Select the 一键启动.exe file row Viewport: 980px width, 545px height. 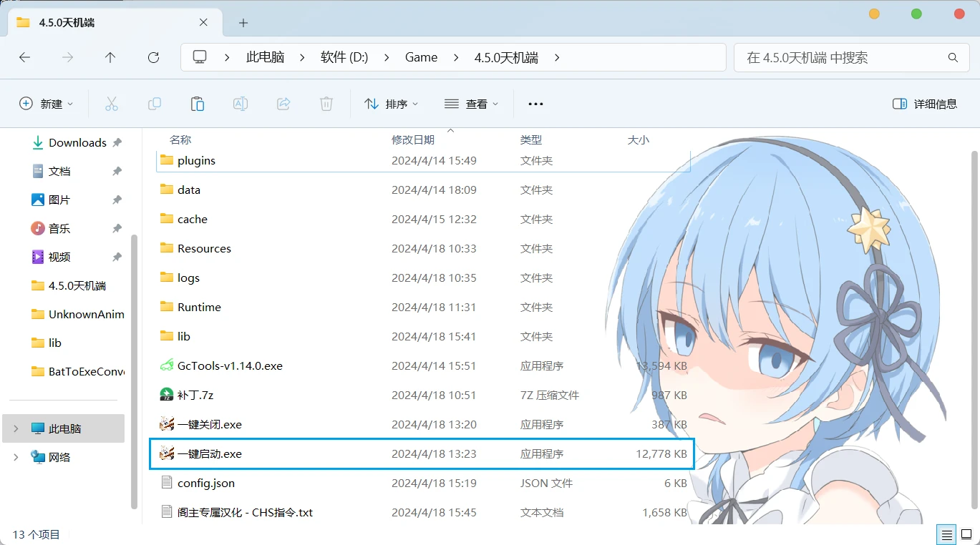point(422,453)
